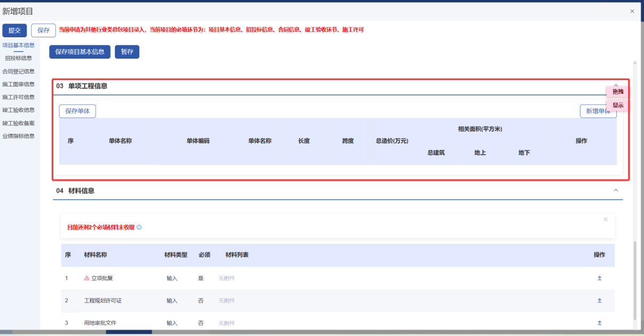
Task: Click the 保存单体 button
Action: 77,111
